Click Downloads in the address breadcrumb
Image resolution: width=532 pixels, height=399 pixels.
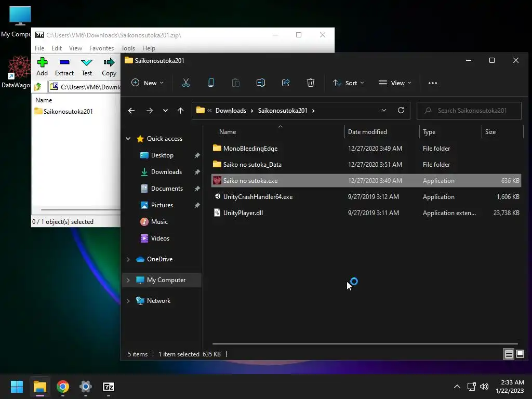231,111
